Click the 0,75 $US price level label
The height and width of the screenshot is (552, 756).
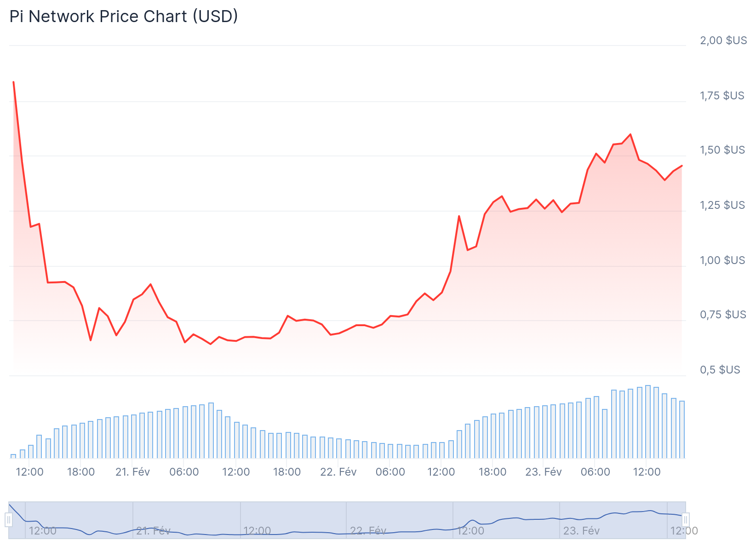pyautogui.click(x=722, y=315)
